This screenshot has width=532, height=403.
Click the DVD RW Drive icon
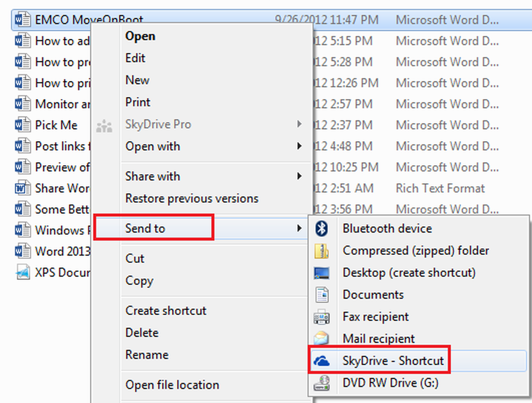pos(321,383)
